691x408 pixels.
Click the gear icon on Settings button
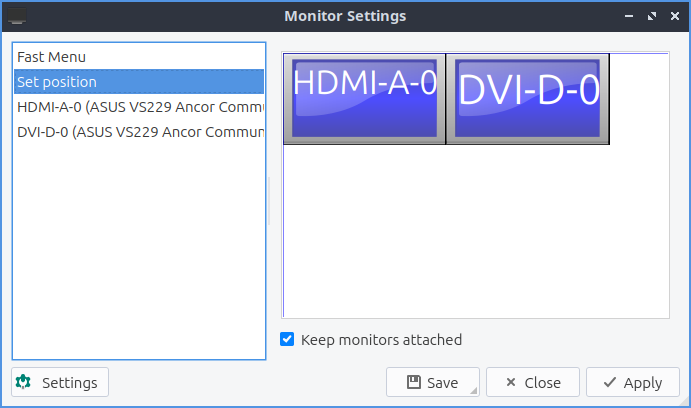pyautogui.click(x=24, y=382)
